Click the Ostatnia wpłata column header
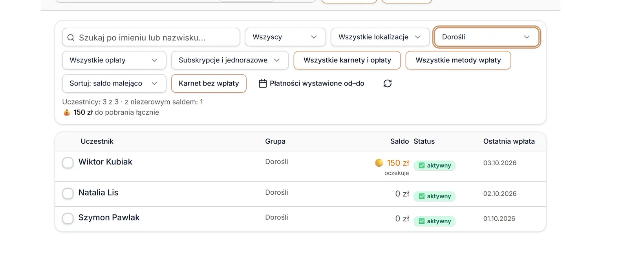 (509, 141)
